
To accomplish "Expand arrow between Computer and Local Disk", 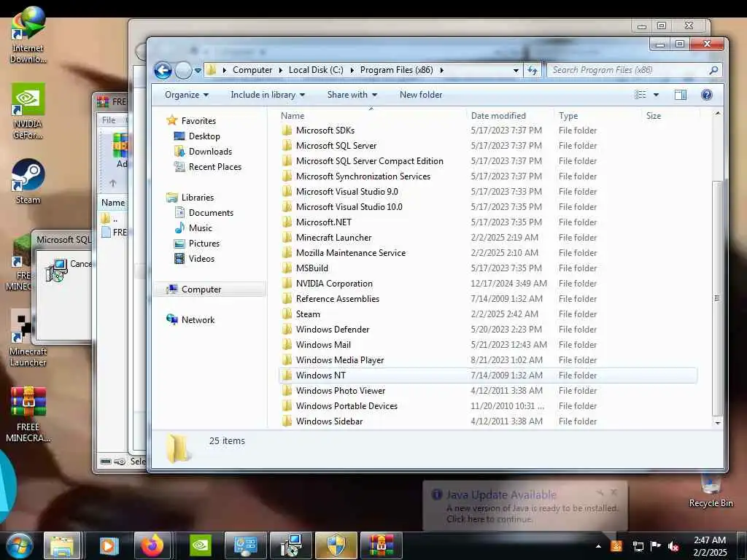I will point(281,71).
